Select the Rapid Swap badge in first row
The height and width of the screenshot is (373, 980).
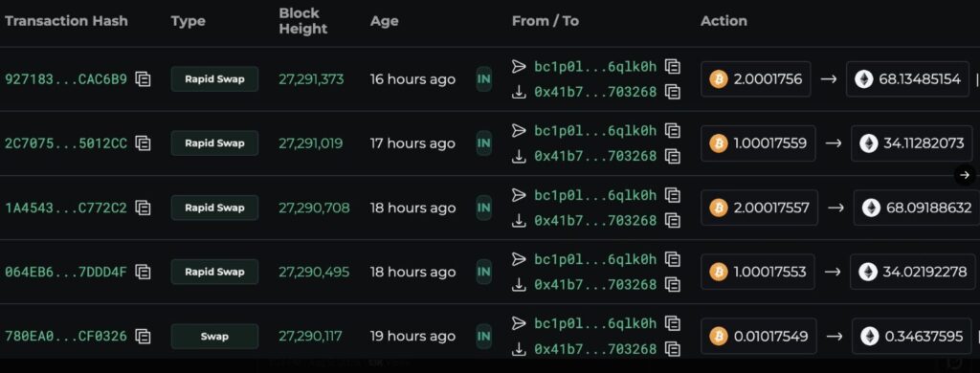point(214,79)
